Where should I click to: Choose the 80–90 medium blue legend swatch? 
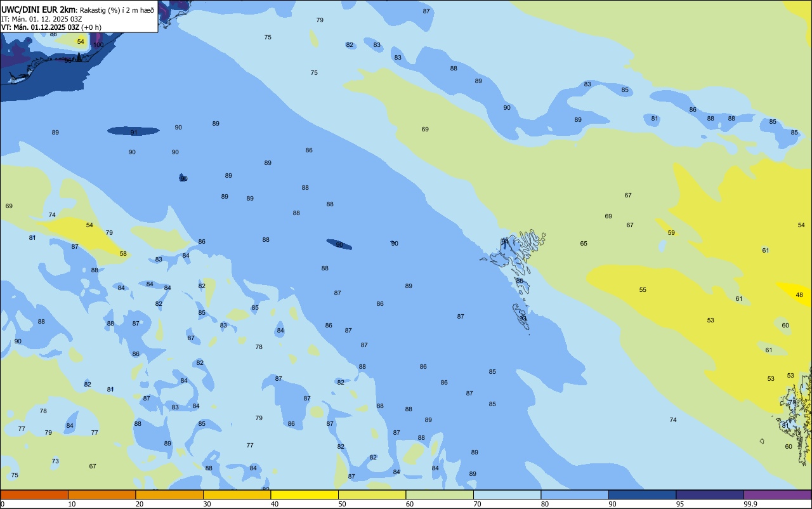575,494
